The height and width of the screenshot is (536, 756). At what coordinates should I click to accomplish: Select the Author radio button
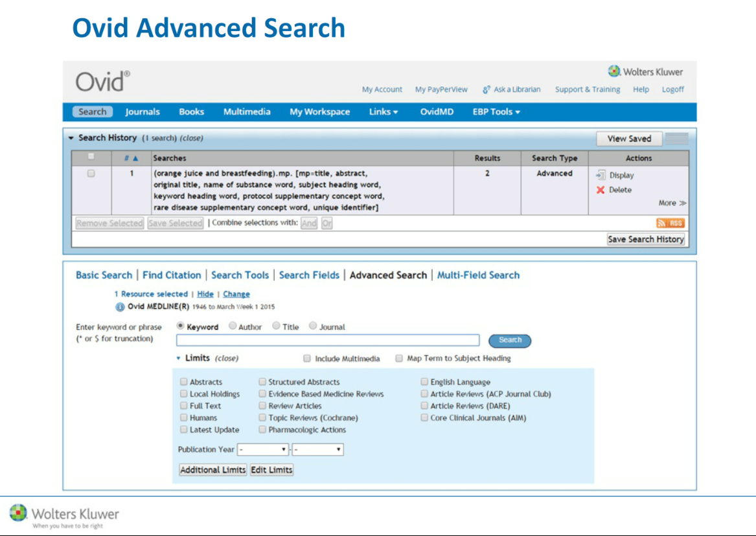click(x=233, y=327)
